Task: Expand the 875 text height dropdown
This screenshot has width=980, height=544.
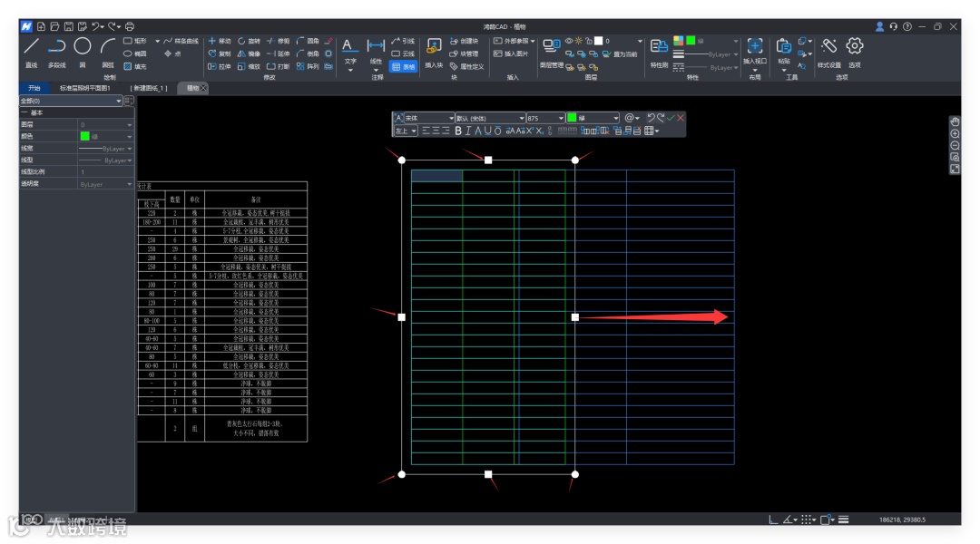Action: [x=559, y=118]
